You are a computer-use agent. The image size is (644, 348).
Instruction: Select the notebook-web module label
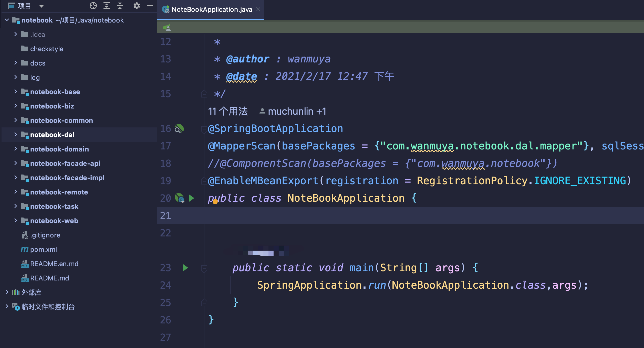pyautogui.click(x=54, y=221)
